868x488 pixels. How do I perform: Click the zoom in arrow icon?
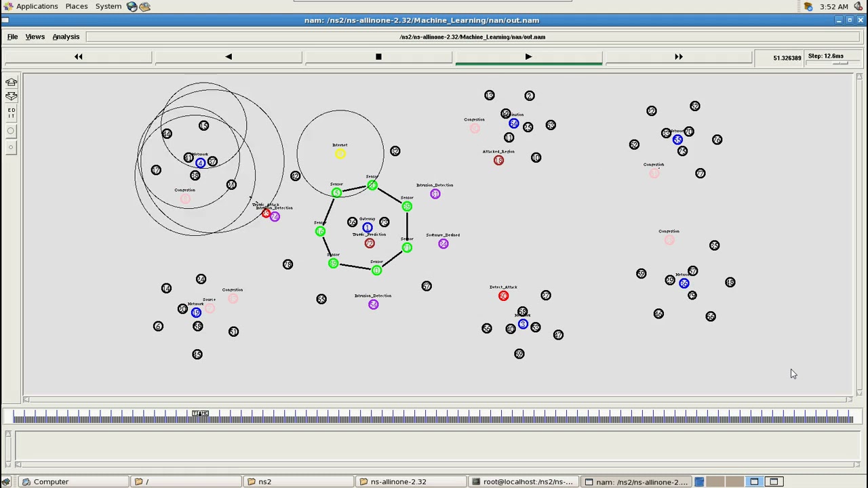pyautogui.click(x=12, y=83)
